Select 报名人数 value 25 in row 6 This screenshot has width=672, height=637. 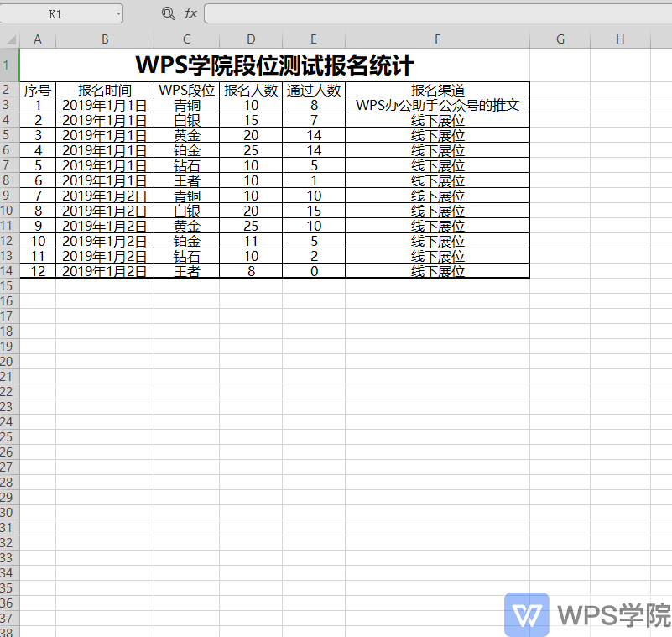point(251,150)
